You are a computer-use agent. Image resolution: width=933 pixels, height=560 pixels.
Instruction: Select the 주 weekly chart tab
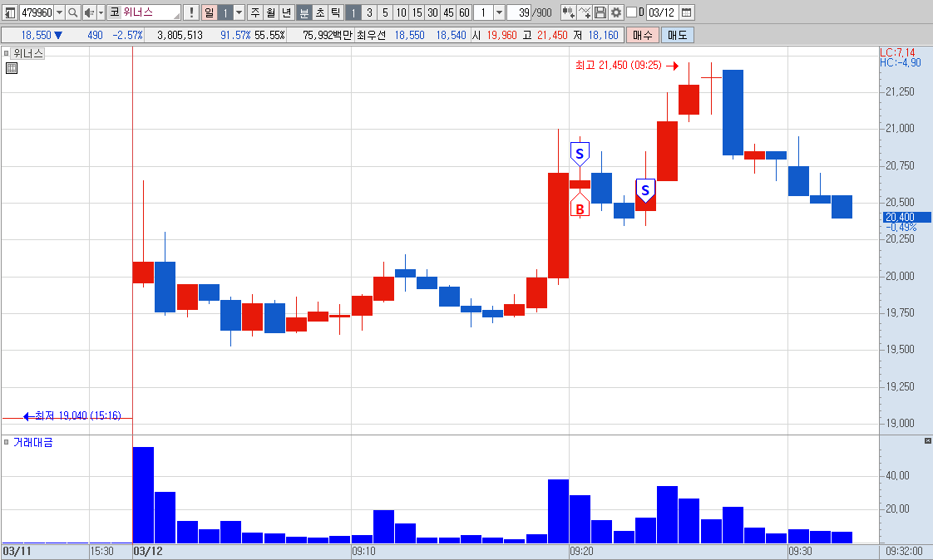(255, 12)
